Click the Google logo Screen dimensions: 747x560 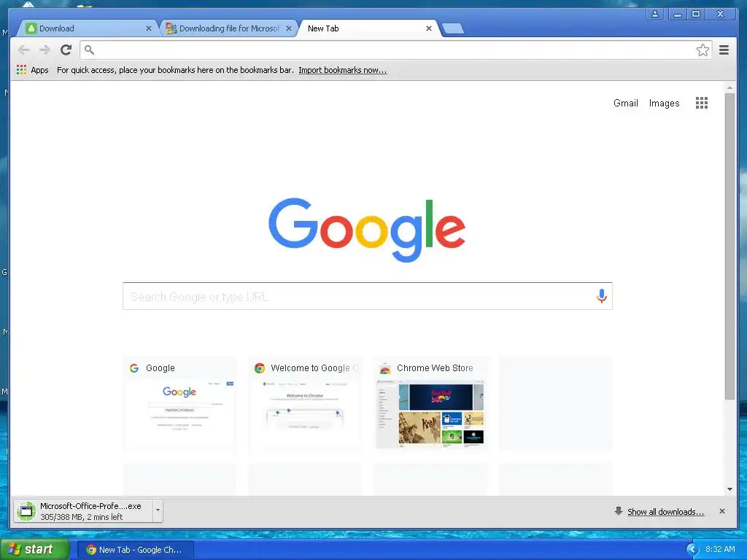367,230
